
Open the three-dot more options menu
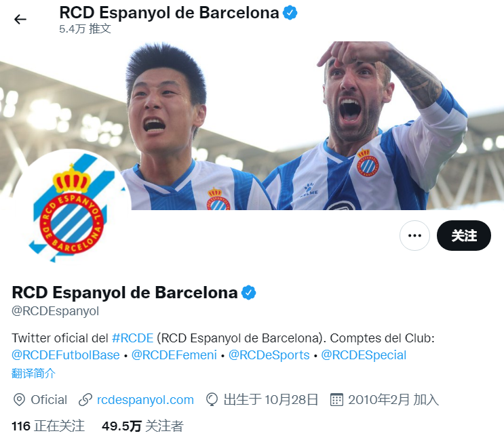(x=414, y=235)
